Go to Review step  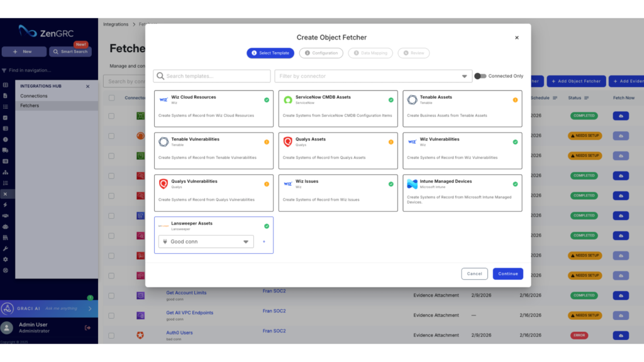tap(413, 53)
